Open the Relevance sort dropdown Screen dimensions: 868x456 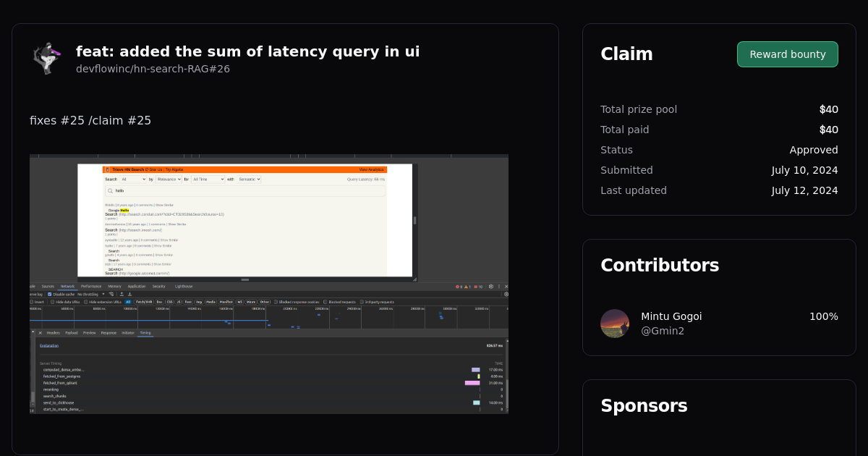pos(168,178)
